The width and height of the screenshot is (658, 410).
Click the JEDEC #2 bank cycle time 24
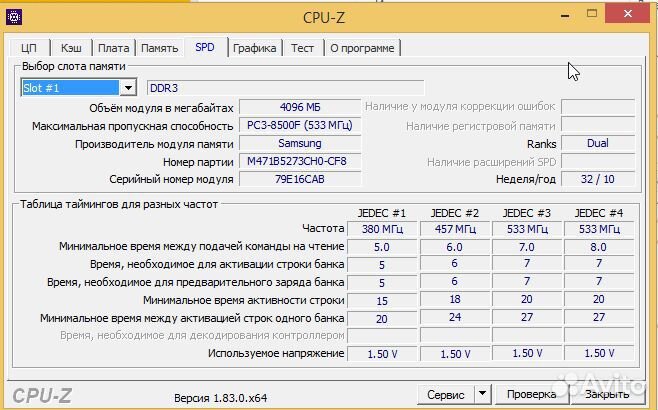[455, 318]
